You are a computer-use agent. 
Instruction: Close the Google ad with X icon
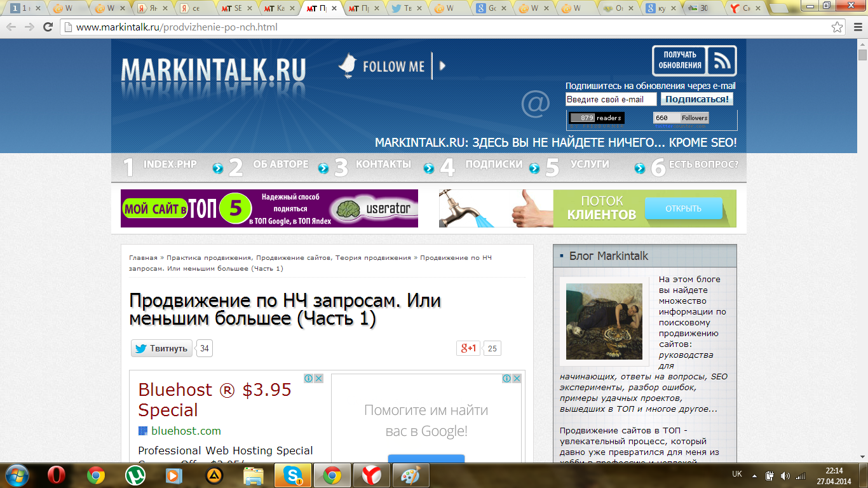[x=517, y=378]
